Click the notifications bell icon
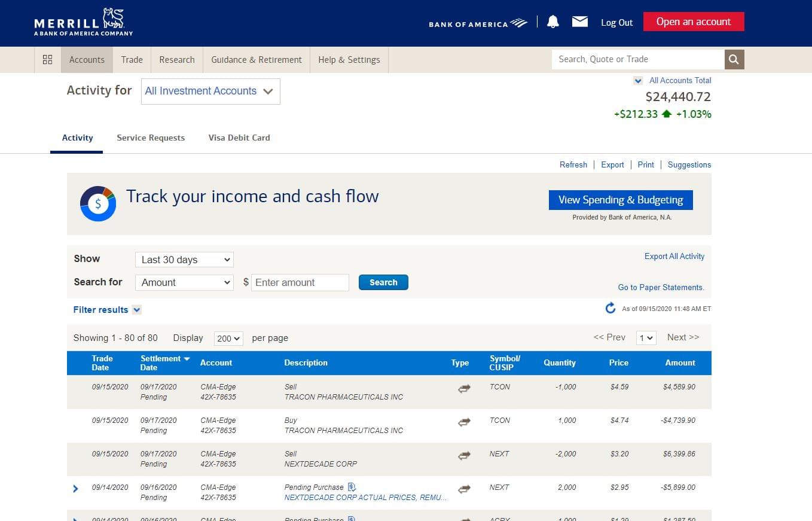The width and height of the screenshot is (812, 521). (x=553, y=22)
